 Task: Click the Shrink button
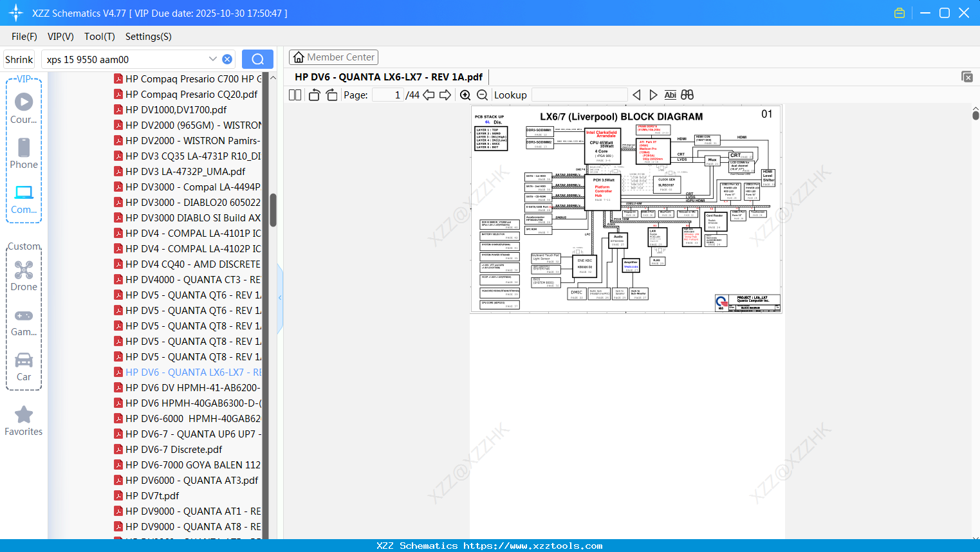pos(19,59)
